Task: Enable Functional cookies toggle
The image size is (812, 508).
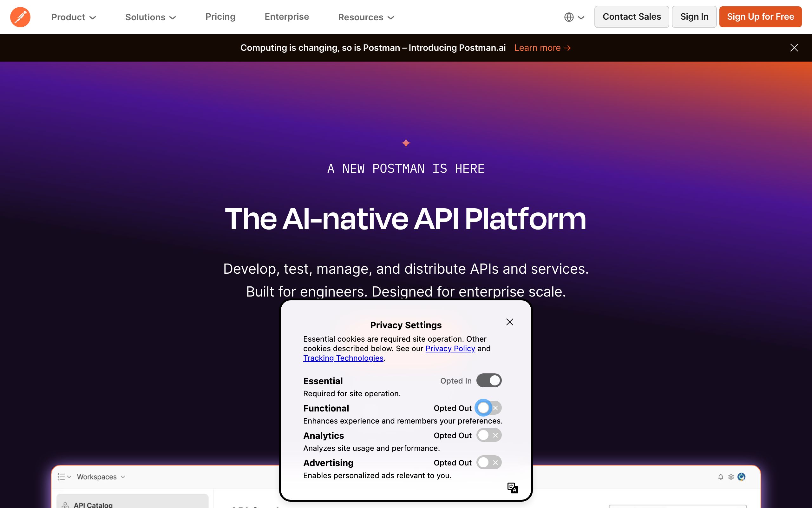Action: pos(489,408)
